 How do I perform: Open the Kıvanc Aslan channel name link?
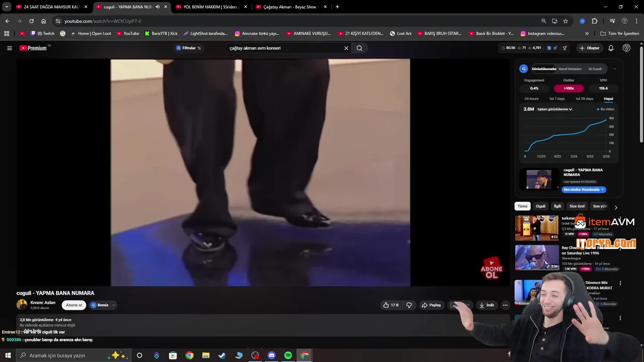point(43,303)
